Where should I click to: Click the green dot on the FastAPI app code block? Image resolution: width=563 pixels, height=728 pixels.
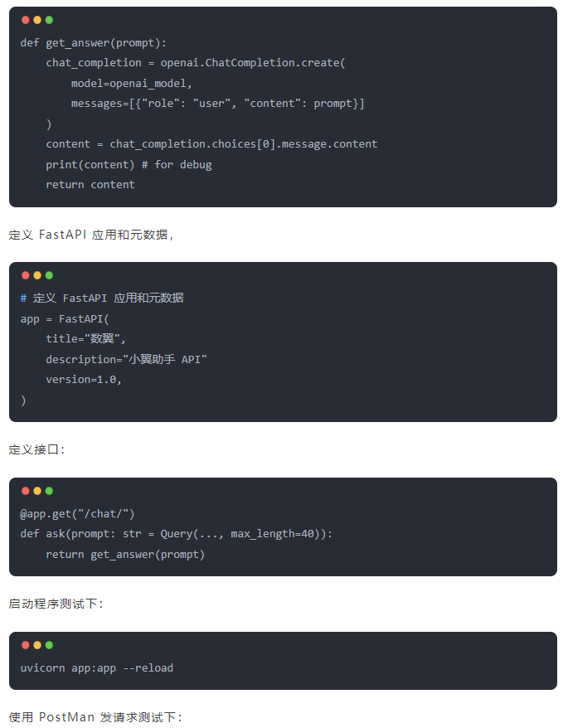click(x=49, y=275)
